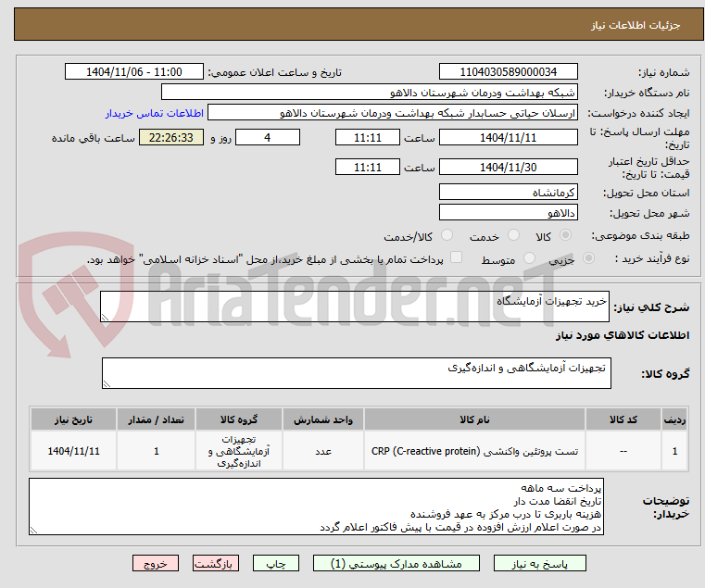Click the چاپ print button
Viewport: 705px width, 588px height.
(276, 563)
